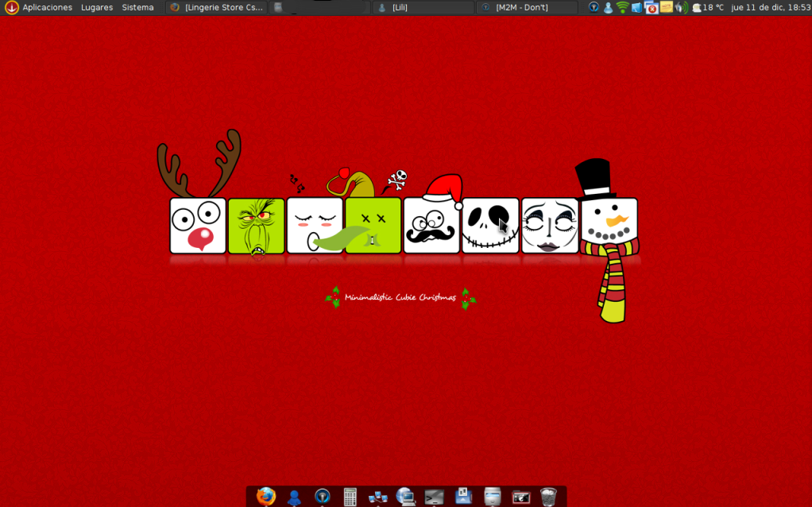Switch to the untitled taskbar window
812x507 pixels.
tap(319, 7)
